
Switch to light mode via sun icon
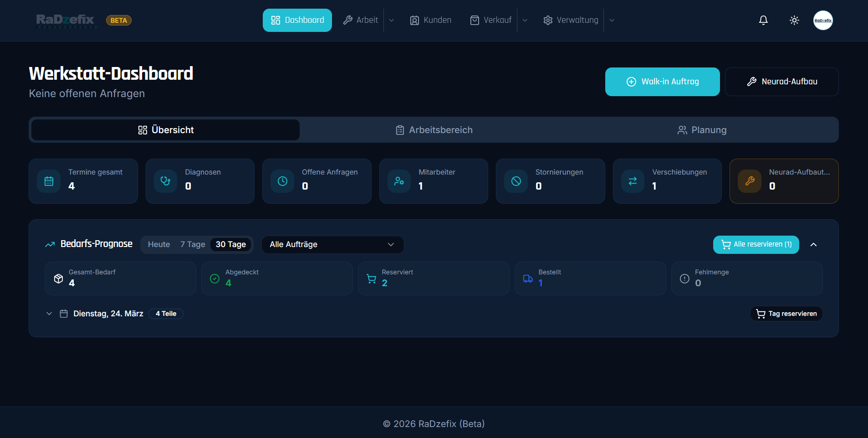click(794, 20)
